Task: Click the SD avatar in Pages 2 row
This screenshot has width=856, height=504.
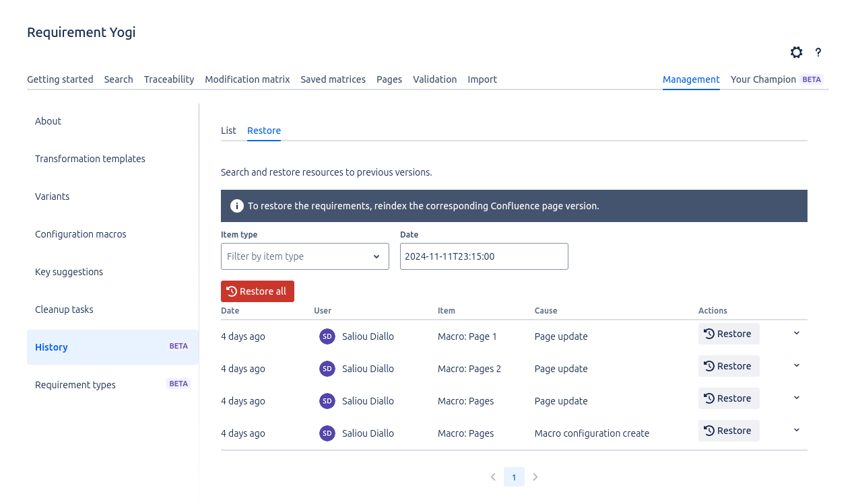Action: [327, 369]
